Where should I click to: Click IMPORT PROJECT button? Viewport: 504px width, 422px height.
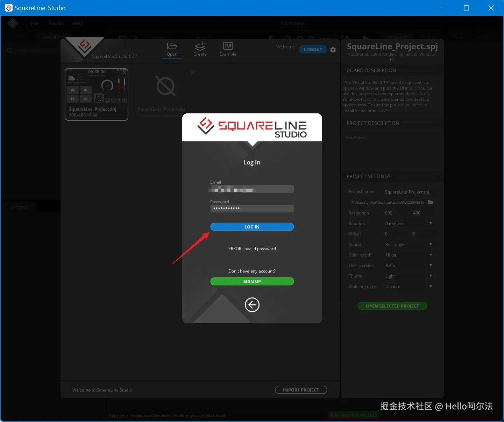(x=301, y=390)
